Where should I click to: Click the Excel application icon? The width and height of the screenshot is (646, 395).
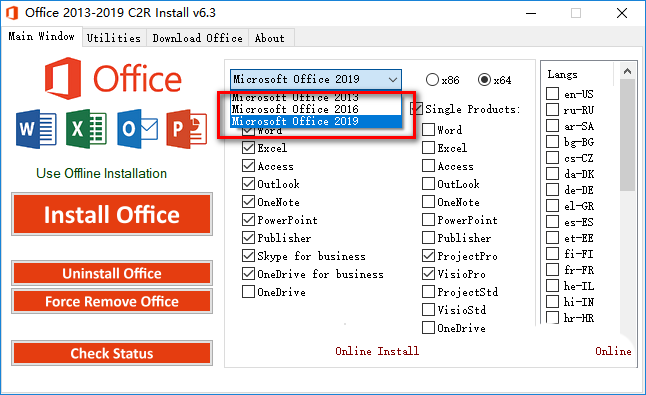point(86,129)
